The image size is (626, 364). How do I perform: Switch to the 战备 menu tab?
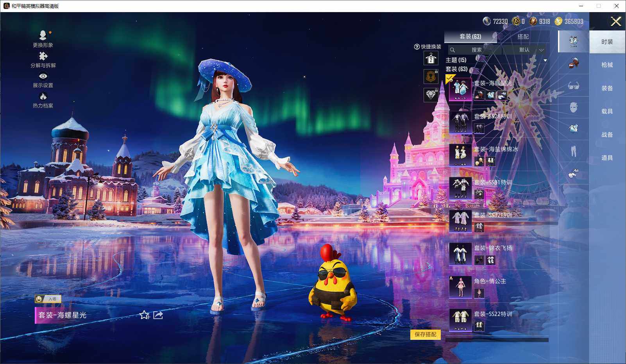coord(607,135)
